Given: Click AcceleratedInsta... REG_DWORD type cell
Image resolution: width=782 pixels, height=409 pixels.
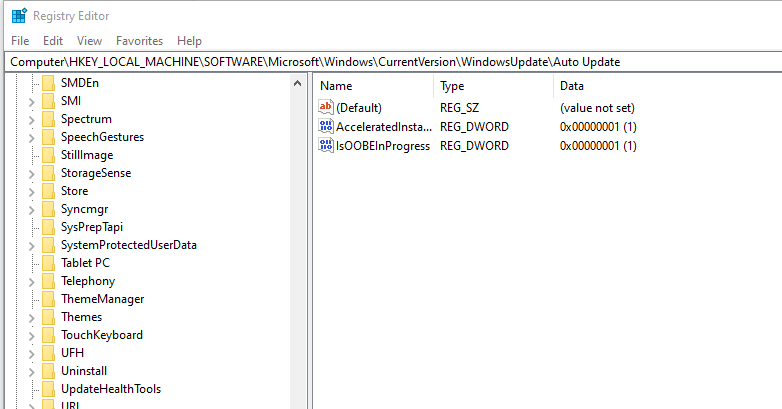Looking at the screenshot, I should [474, 127].
